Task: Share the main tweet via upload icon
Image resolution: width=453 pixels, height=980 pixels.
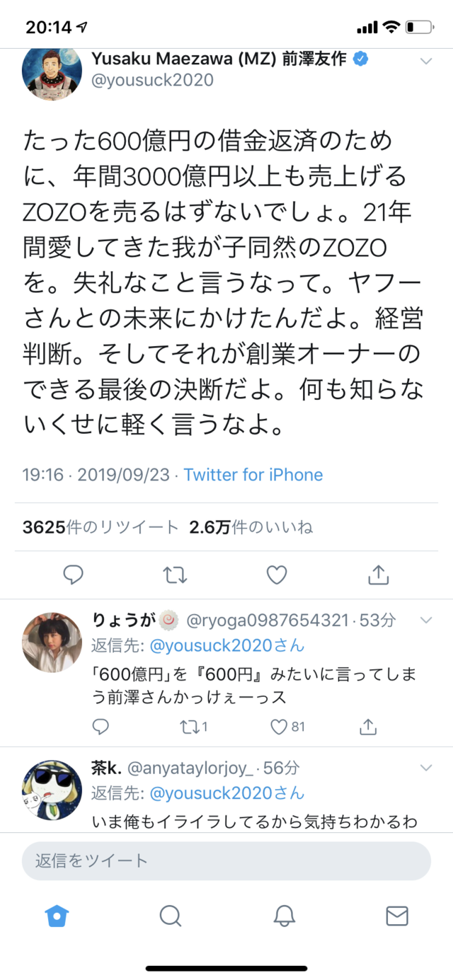Action: (x=379, y=574)
